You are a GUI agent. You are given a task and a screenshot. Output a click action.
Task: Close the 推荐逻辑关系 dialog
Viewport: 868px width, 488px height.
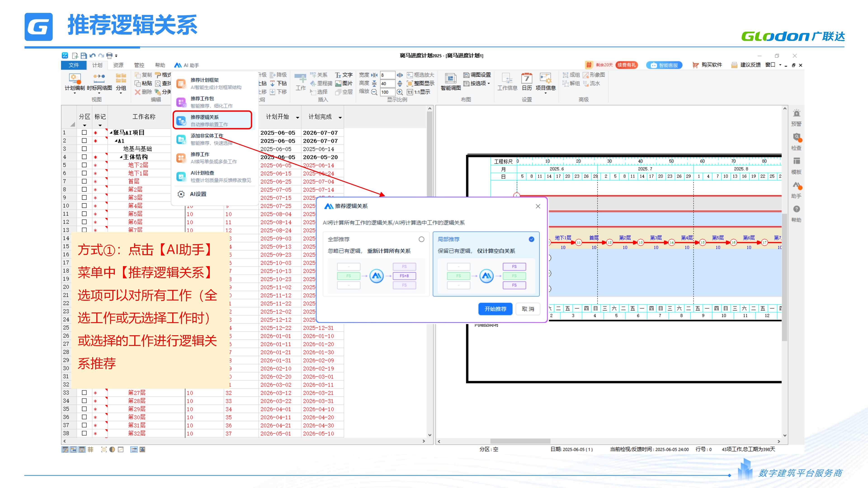pos(538,206)
